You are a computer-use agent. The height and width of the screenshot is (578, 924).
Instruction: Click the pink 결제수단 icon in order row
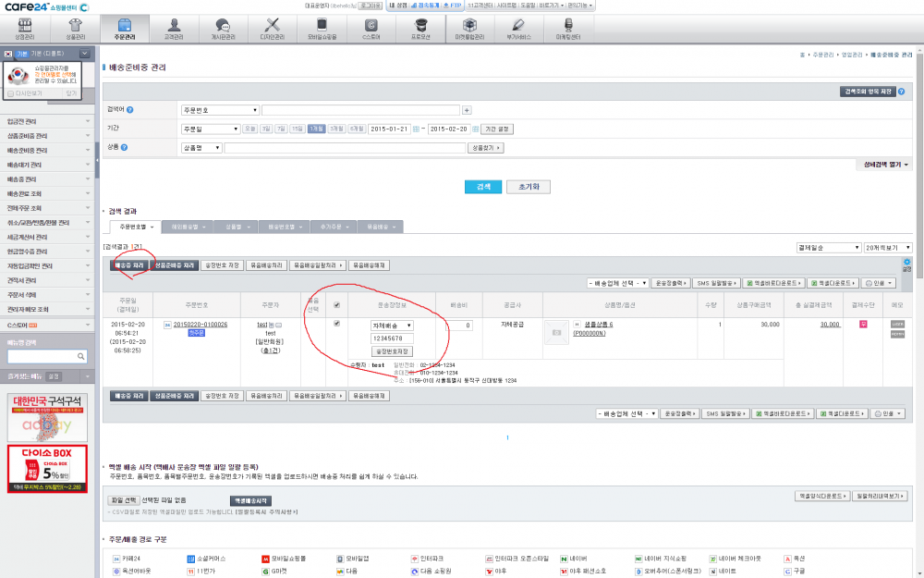point(863,325)
